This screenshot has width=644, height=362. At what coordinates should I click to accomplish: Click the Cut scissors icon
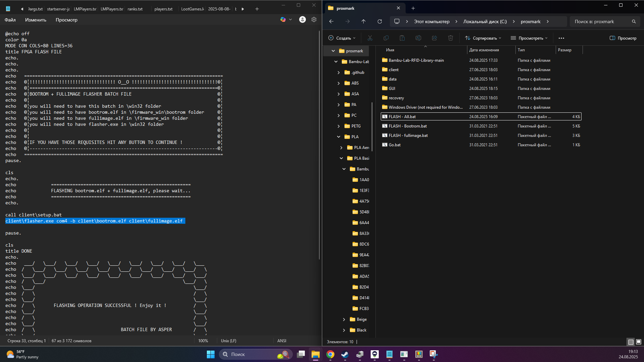click(370, 38)
